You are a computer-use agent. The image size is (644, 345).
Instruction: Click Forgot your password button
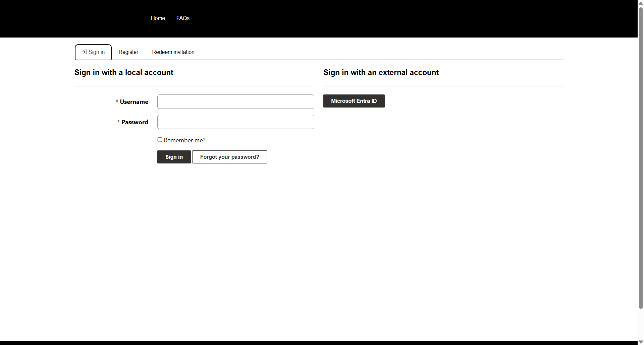click(229, 157)
